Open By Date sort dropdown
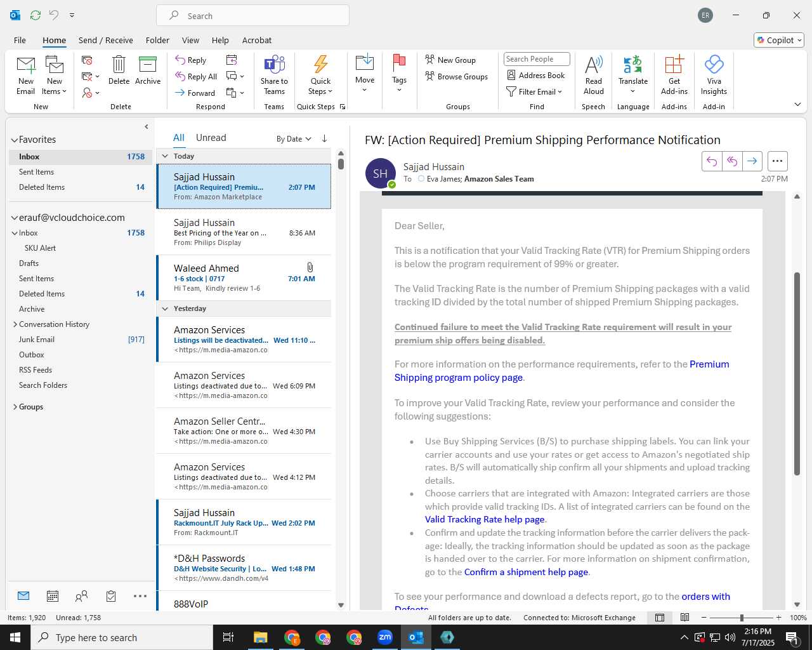The height and width of the screenshot is (650, 812). coord(294,139)
